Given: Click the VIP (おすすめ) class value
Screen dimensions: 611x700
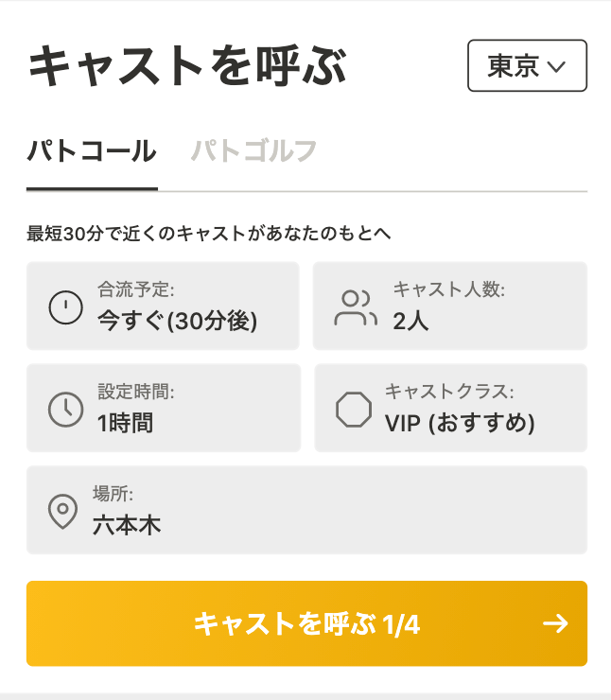Looking at the screenshot, I should 460,423.
